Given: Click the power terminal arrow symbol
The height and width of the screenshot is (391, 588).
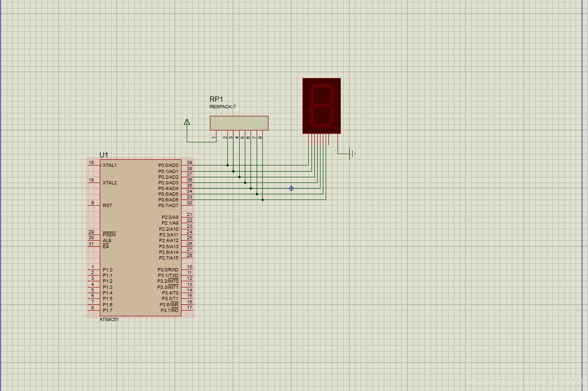Looking at the screenshot, I should pyautogui.click(x=187, y=122).
